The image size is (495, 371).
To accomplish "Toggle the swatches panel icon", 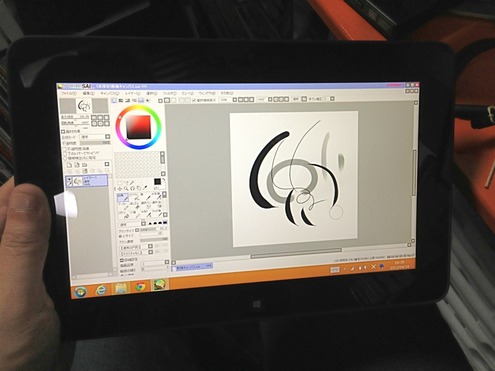I will (141, 100).
